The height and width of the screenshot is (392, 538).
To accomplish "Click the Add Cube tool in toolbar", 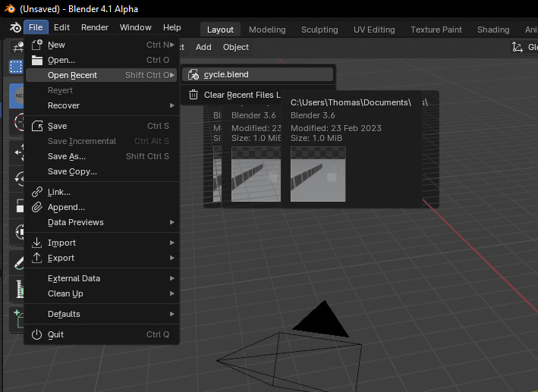I will 17,320.
